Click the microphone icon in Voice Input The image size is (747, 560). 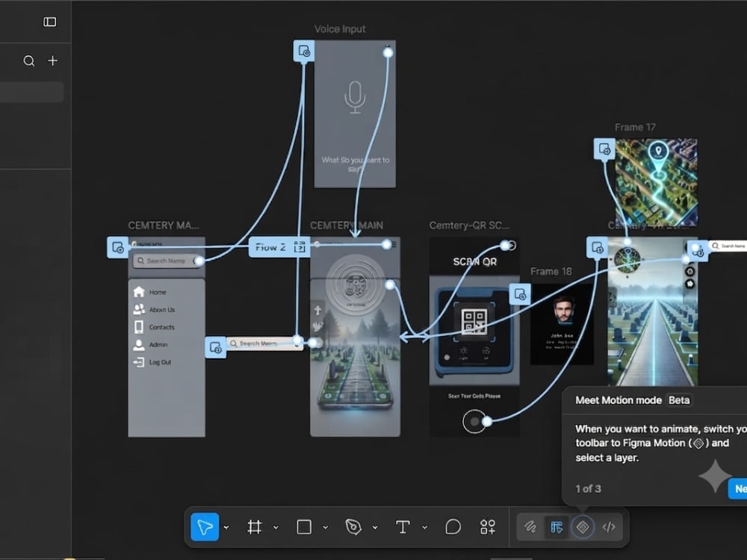coord(355,97)
